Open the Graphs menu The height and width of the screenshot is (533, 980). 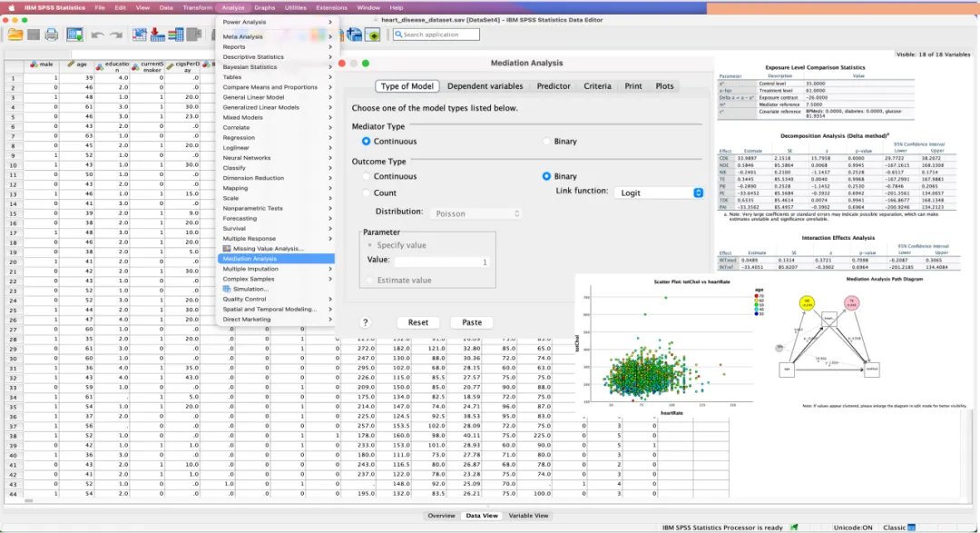(264, 7)
